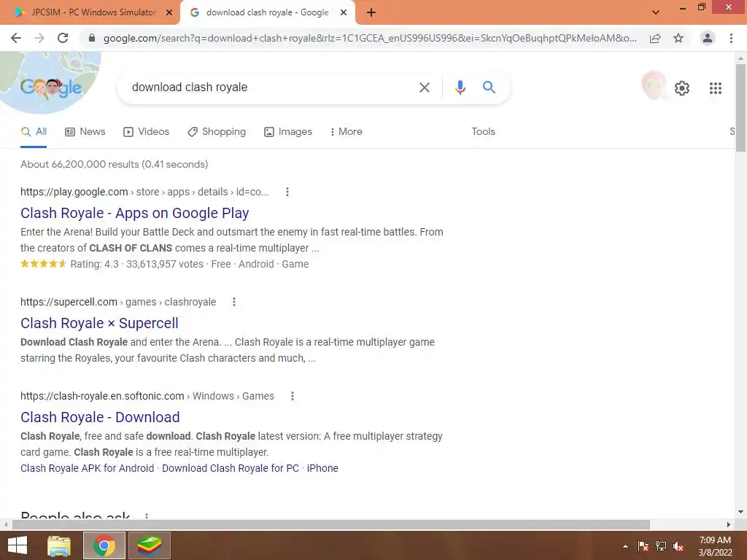The width and height of the screenshot is (747, 560).
Task: Click the supercell.com URL breadcrumb
Action: click(118, 302)
